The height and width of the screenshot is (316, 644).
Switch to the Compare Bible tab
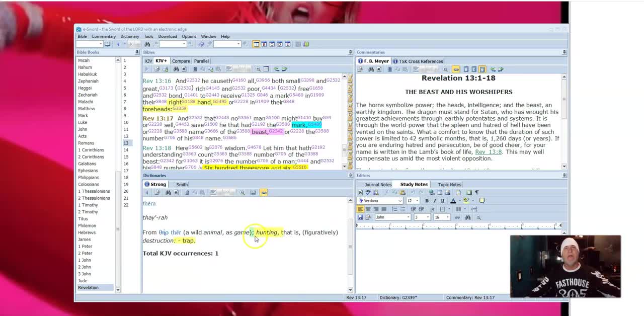pos(181,61)
